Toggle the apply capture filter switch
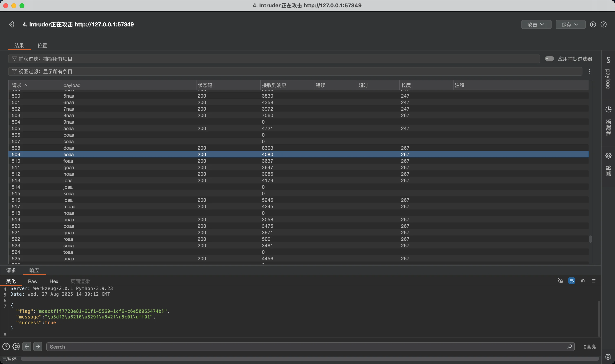Viewport: 615px width, 364px height. click(x=549, y=59)
